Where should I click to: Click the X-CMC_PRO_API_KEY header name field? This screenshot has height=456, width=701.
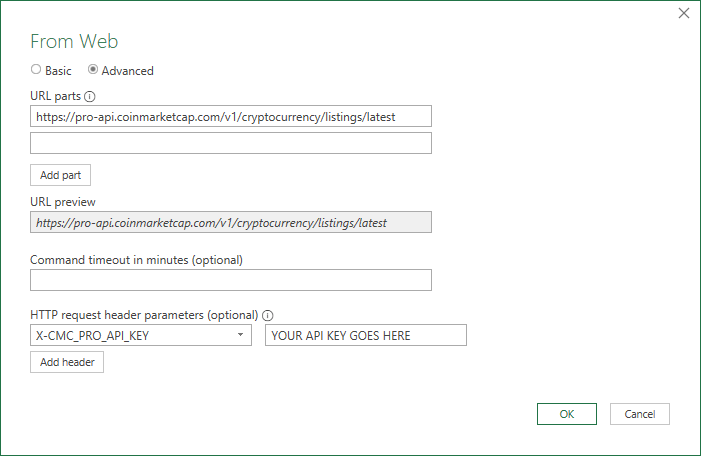point(132,336)
